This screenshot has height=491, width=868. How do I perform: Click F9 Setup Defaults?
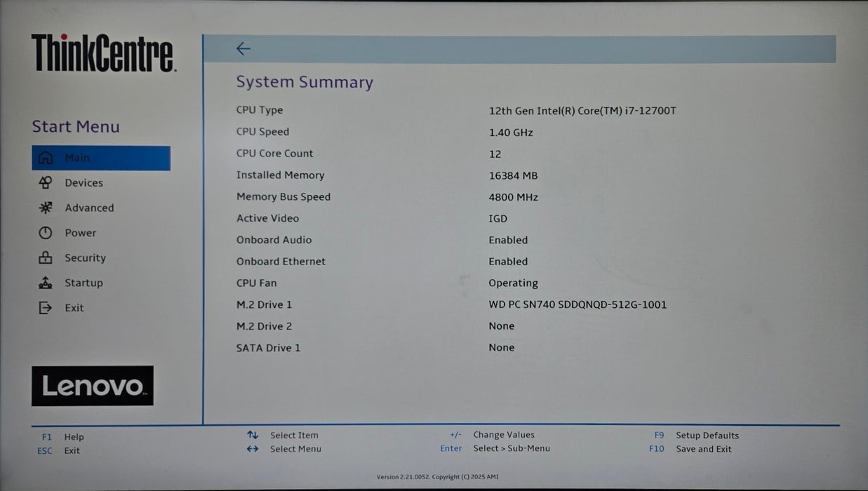point(696,436)
